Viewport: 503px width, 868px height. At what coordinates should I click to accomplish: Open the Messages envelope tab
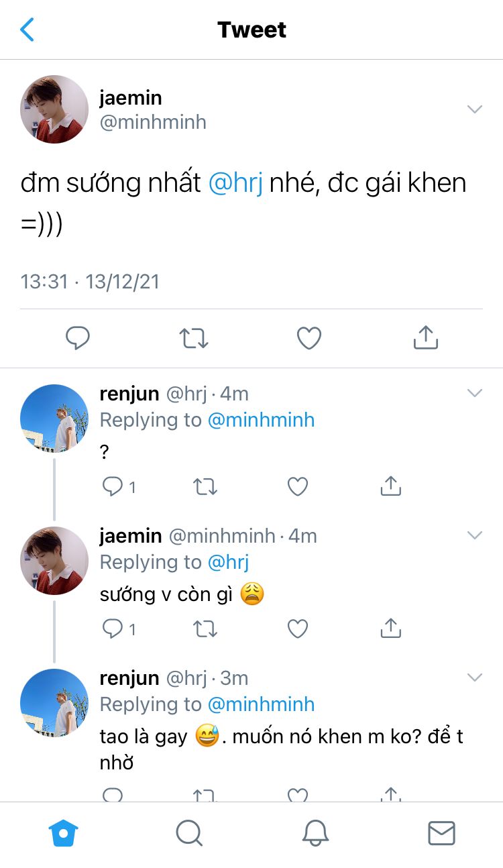(x=441, y=834)
